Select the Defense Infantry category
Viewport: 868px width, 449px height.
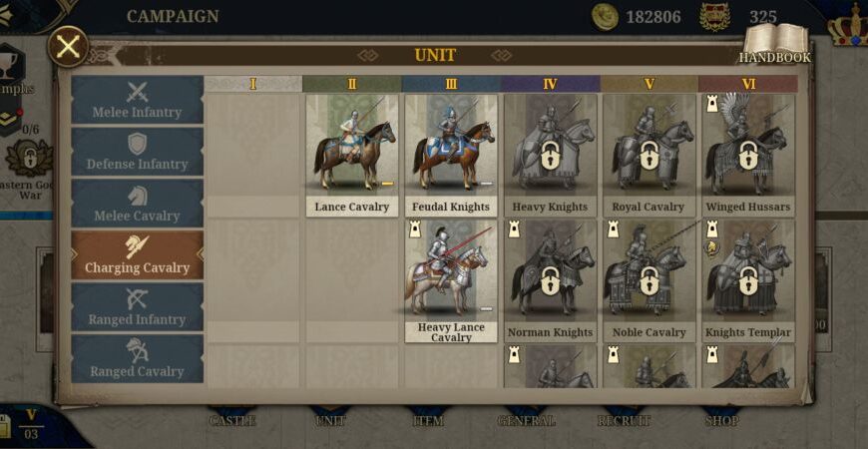[137, 152]
